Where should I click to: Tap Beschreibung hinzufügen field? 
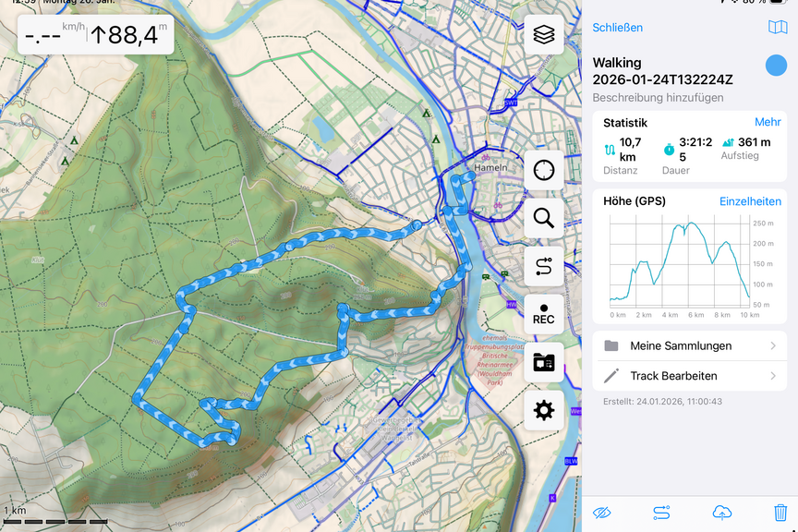click(x=658, y=97)
